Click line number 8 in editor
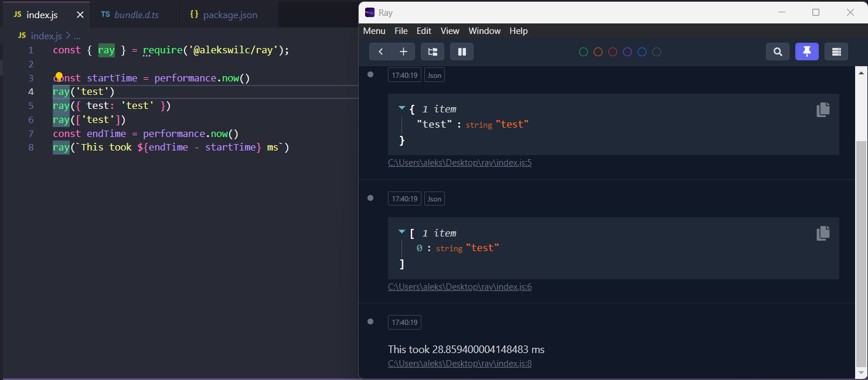Viewport: 868px width, 380px height. (31, 148)
